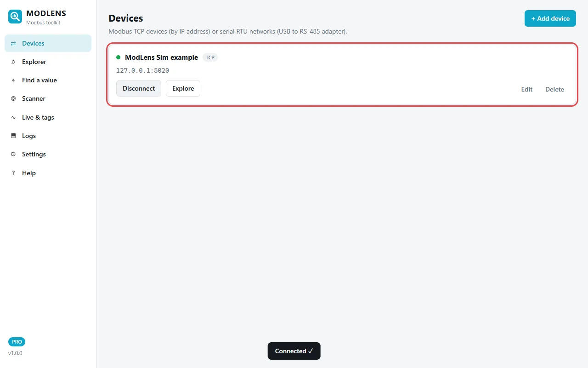Open the Help page
The image size is (588, 368).
(48, 173)
